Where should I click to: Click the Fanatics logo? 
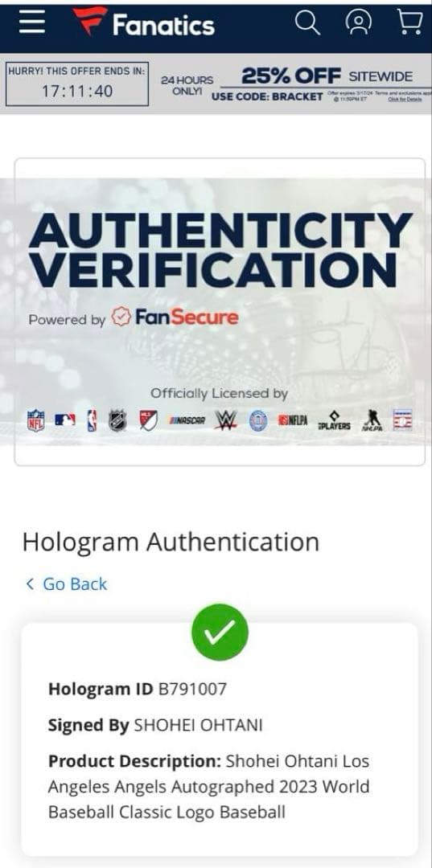[143, 23]
